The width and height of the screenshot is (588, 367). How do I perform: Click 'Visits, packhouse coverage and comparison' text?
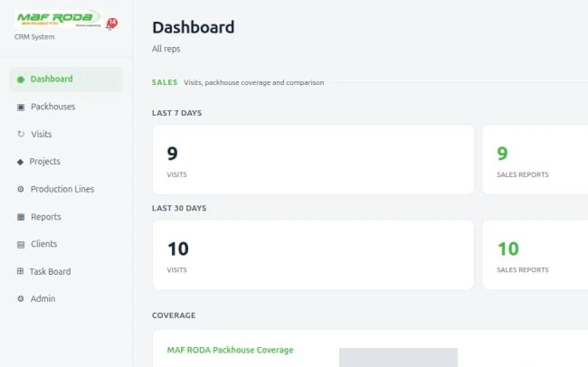point(254,83)
